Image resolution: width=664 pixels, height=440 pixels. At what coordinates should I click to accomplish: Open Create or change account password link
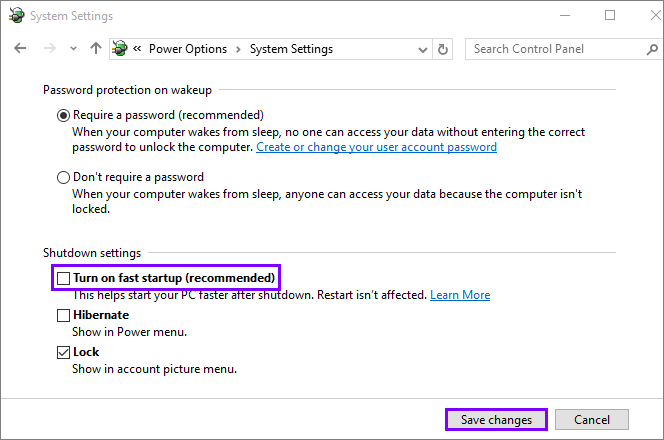(x=376, y=147)
